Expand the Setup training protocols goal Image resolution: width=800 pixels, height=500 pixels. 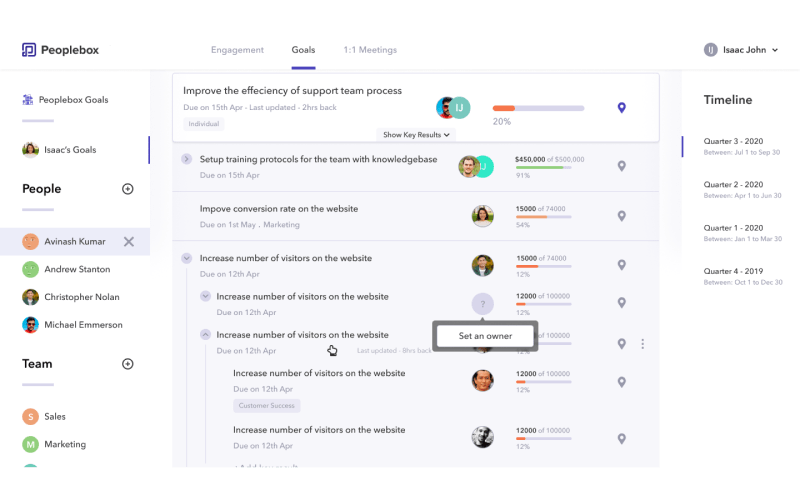186,159
